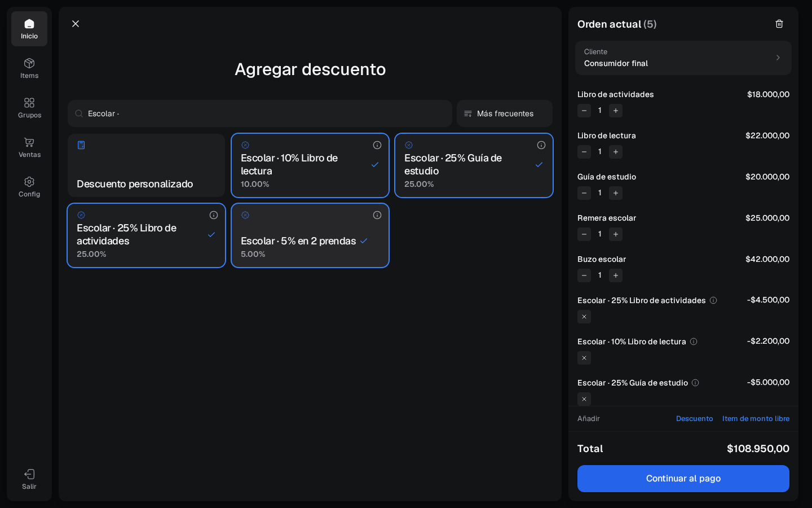Click the percent badge on 25% Guía de estudio card
812x508 pixels.
click(x=409, y=145)
